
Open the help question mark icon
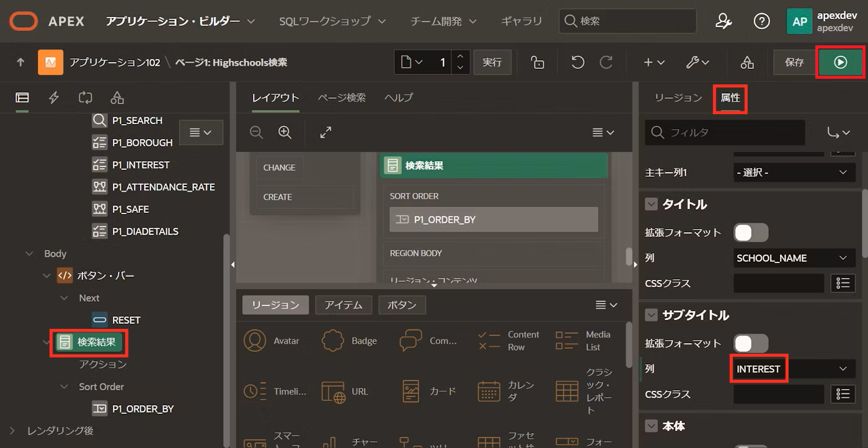tap(761, 21)
